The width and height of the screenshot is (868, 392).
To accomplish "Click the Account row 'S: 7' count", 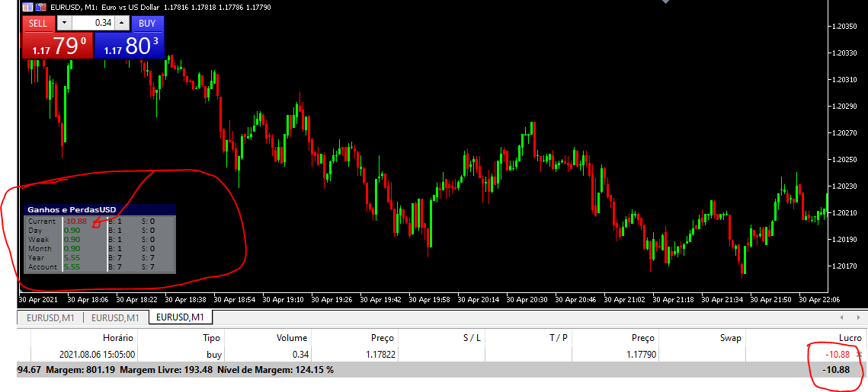I will click(149, 267).
